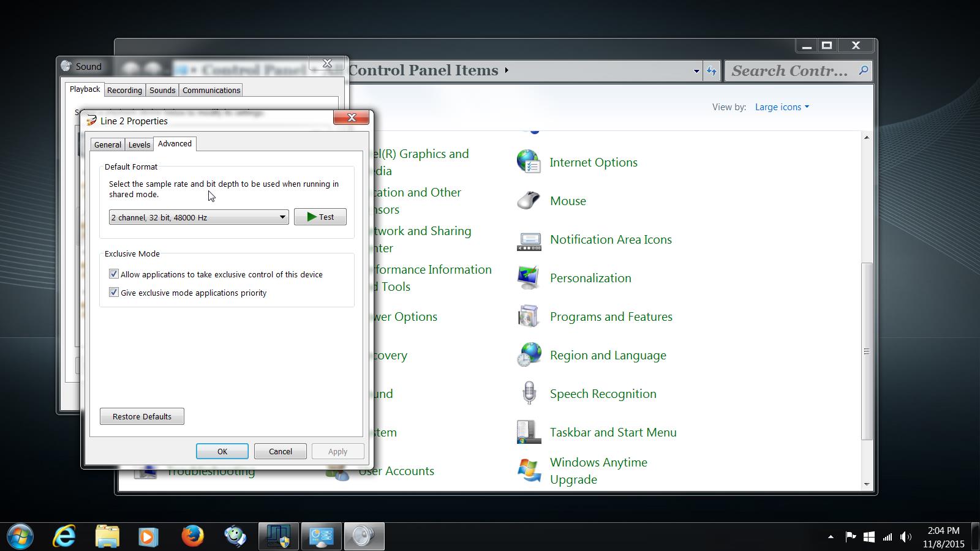The width and height of the screenshot is (980, 551).
Task: Select the Advanced tab
Action: tap(175, 143)
